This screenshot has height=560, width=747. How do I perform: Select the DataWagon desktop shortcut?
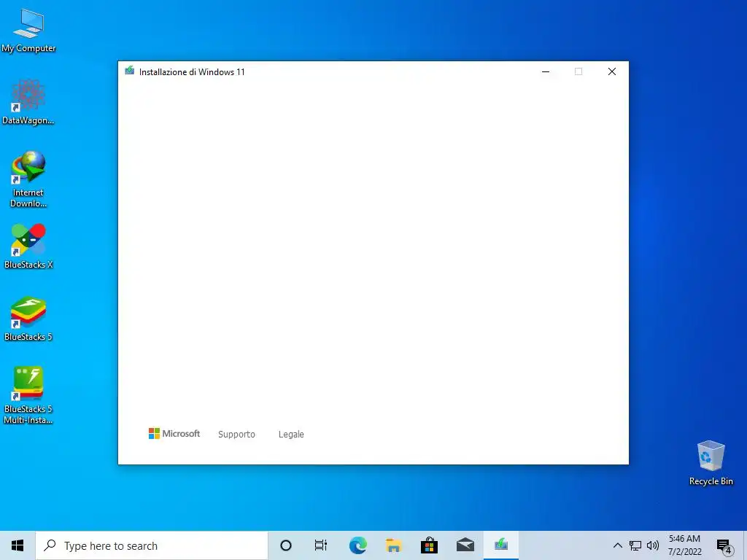pyautogui.click(x=28, y=102)
